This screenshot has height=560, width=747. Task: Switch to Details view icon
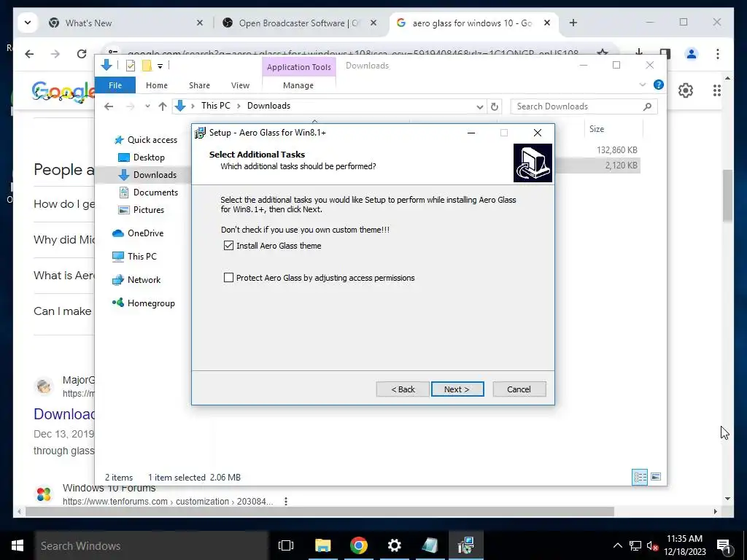(639, 477)
